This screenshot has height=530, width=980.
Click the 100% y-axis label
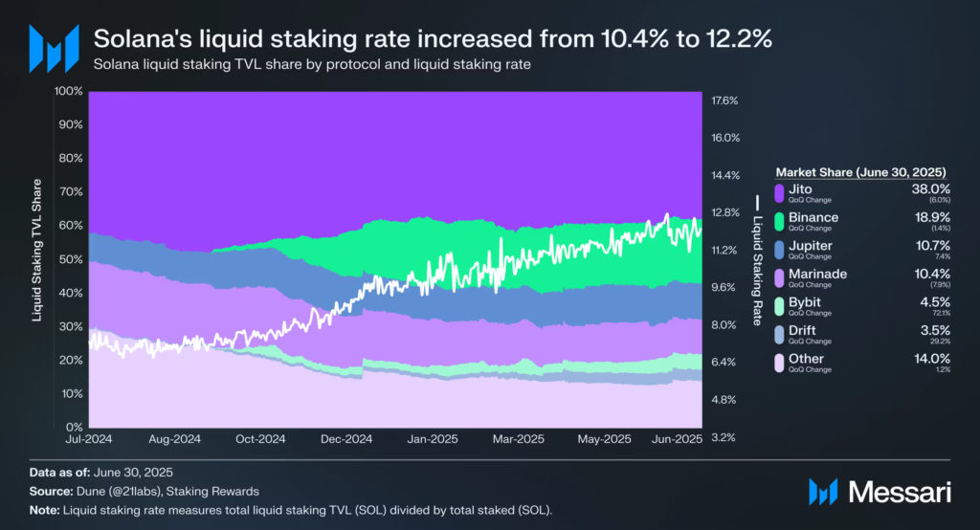coord(69,92)
